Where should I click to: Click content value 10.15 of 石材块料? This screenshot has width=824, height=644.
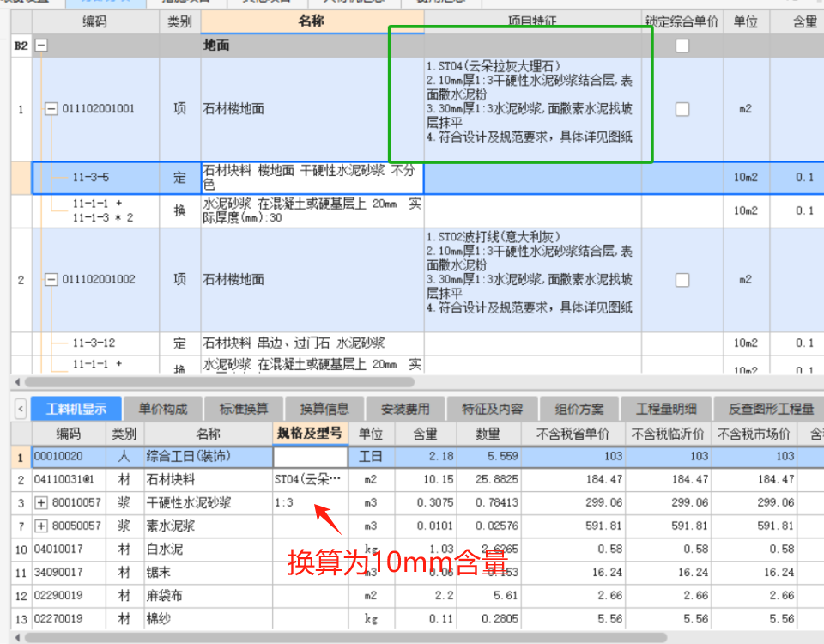click(438, 479)
